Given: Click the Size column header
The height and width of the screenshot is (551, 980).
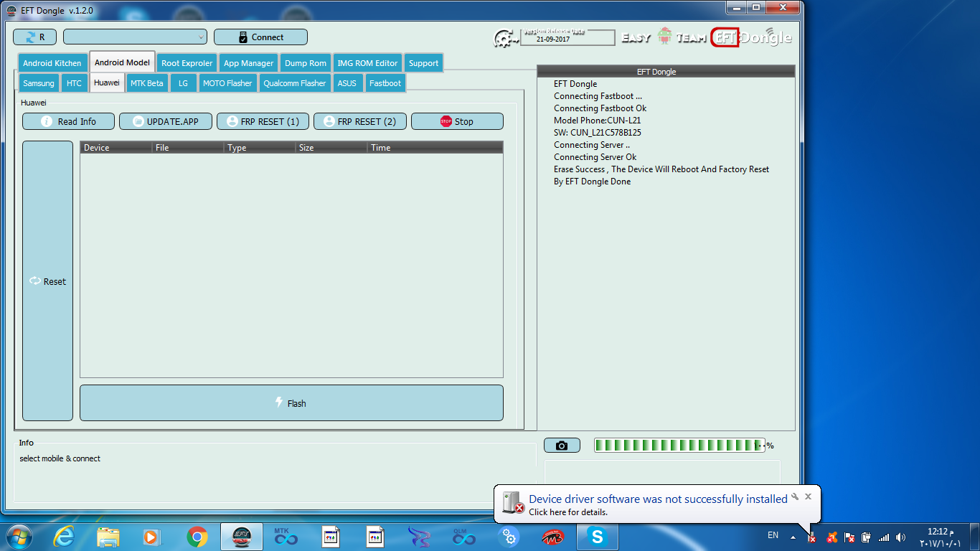Looking at the screenshot, I should click(331, 148).
